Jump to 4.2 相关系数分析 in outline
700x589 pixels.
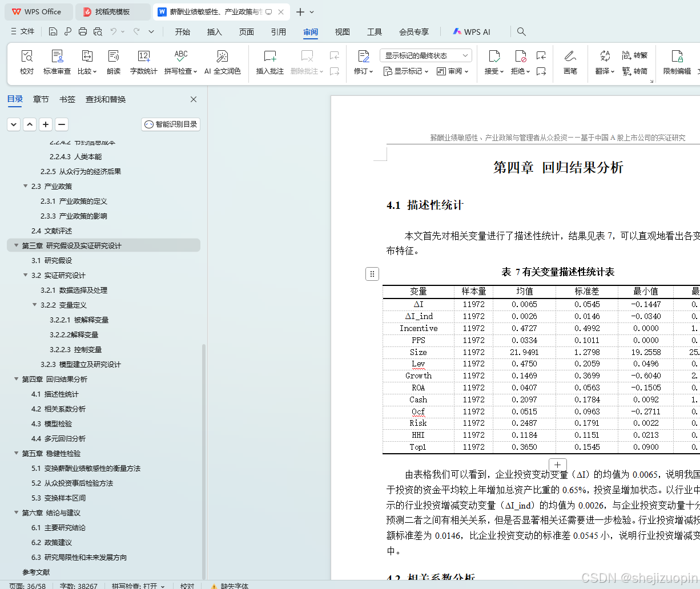[58, 409]
